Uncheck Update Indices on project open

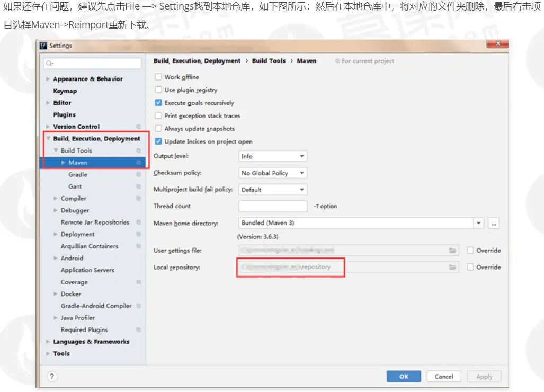click(x=158, y=141)
